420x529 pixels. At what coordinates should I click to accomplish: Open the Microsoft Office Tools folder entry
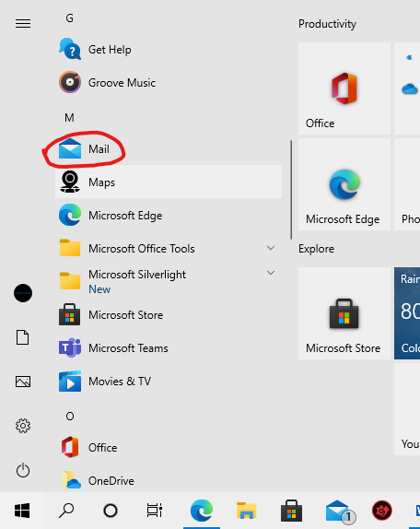169,248
